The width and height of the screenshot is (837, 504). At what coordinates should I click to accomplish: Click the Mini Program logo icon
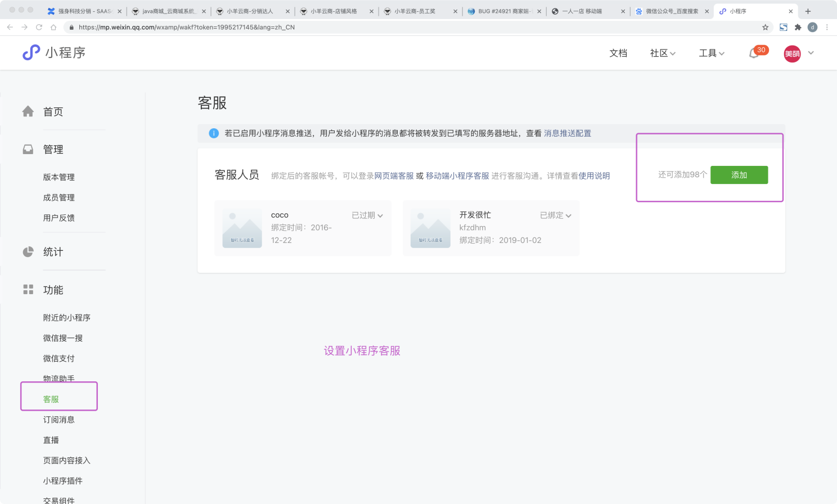[x=31, y=52]
